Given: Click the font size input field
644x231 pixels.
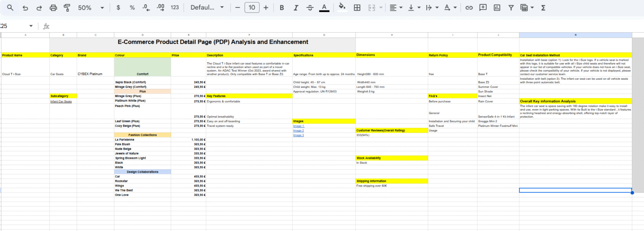Looking at the screenshot, I should click(x=252, y=8).
